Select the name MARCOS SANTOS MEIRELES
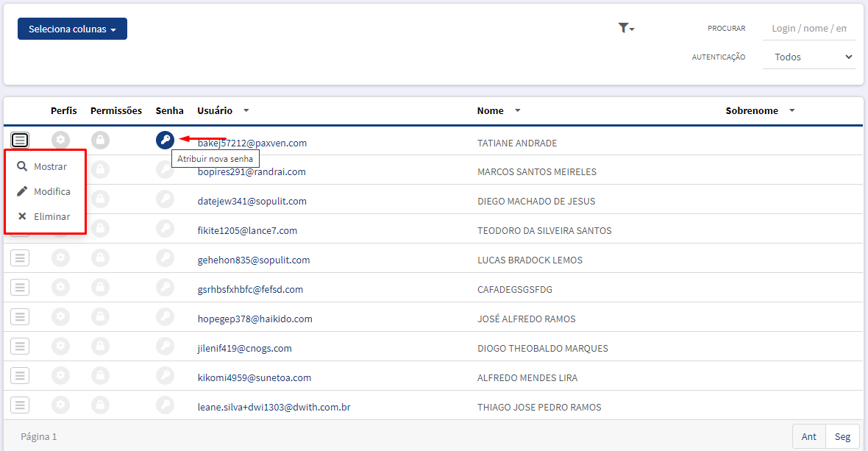This screenshot has width=868, height=451. coord(537,172)
